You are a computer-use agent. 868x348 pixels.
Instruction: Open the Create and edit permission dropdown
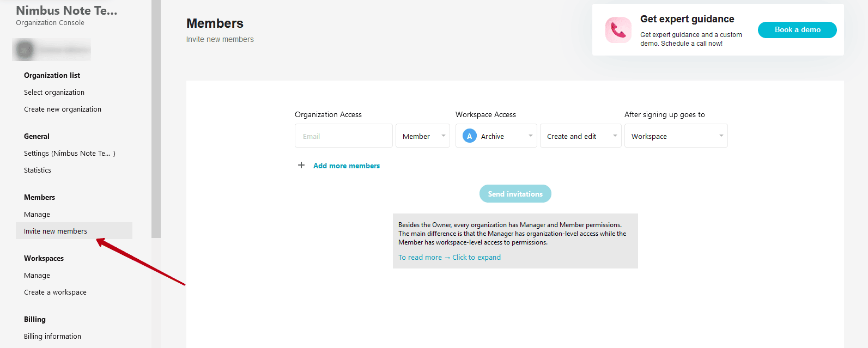(580, 136)
